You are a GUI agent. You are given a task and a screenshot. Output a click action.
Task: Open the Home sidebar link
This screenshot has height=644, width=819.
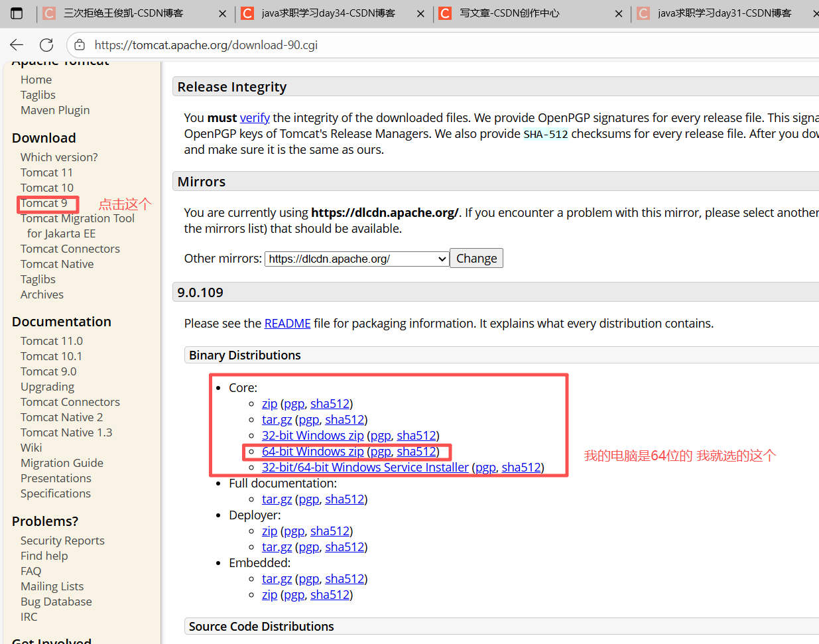[x=36, y=80]
